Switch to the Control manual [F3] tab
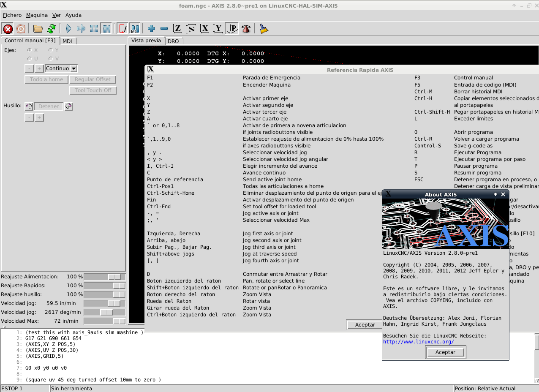Screen dimensions: 539x392 [30, 41]
